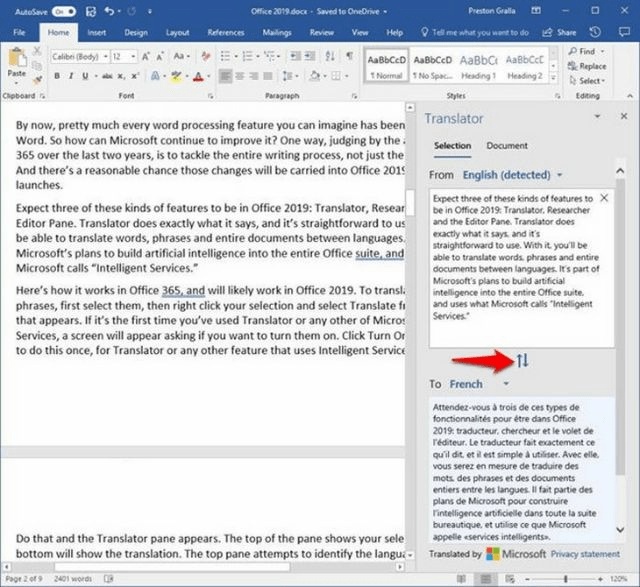This screenshot has width=640, height=587.
Task: Switch to the Document tab in Translator
Action: tap(507, 146)
